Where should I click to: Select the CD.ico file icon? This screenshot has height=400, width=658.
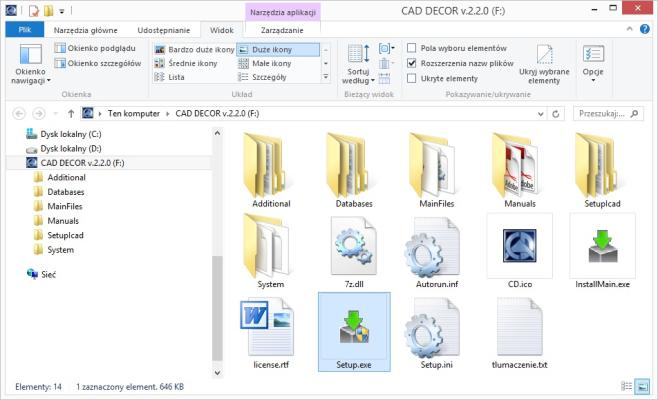(520, 246)
